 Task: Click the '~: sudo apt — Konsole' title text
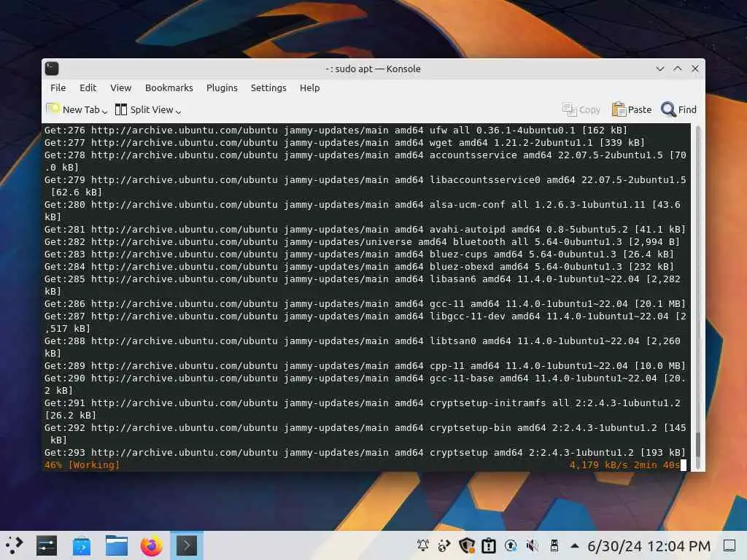(373, 69)
